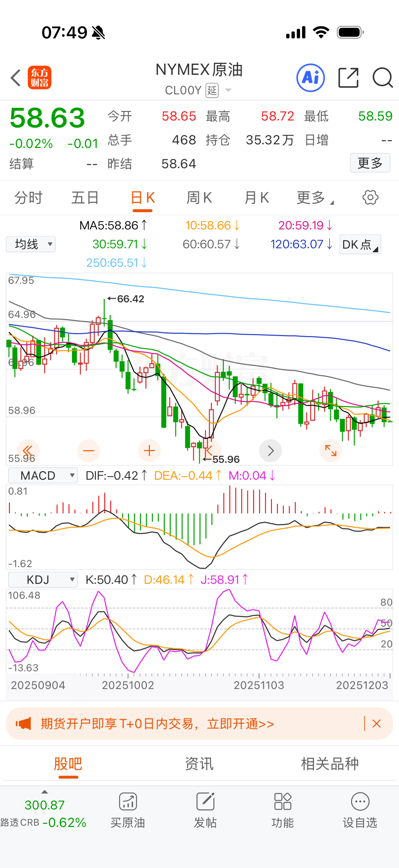
Task: Move chart one bar left
Action: (210, 451)
